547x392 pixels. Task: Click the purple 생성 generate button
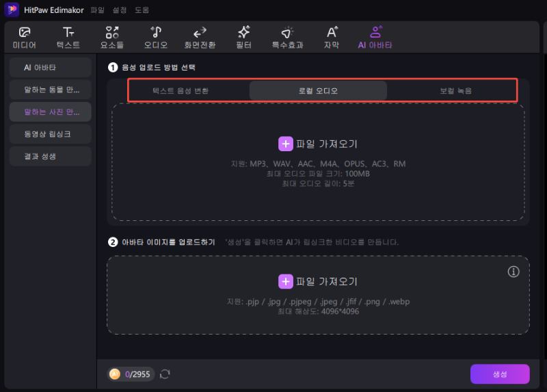(x=500, y=374)
